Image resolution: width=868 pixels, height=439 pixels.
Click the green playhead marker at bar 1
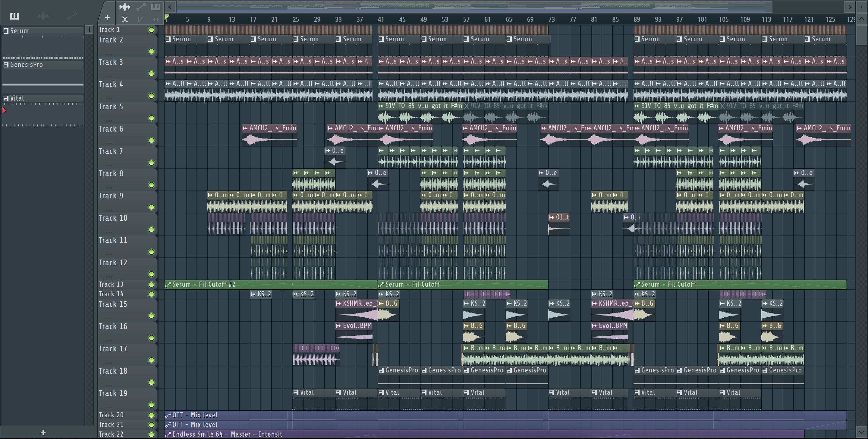tap(166, 17)
